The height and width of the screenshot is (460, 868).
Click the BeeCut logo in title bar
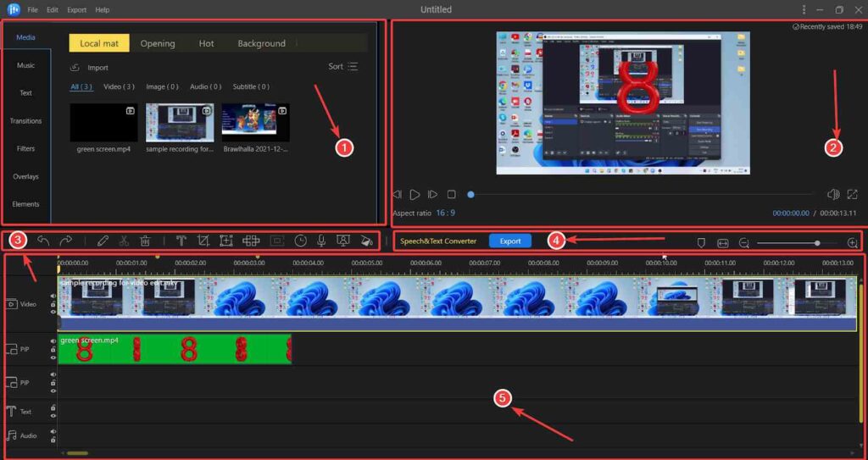click(14, 9)
